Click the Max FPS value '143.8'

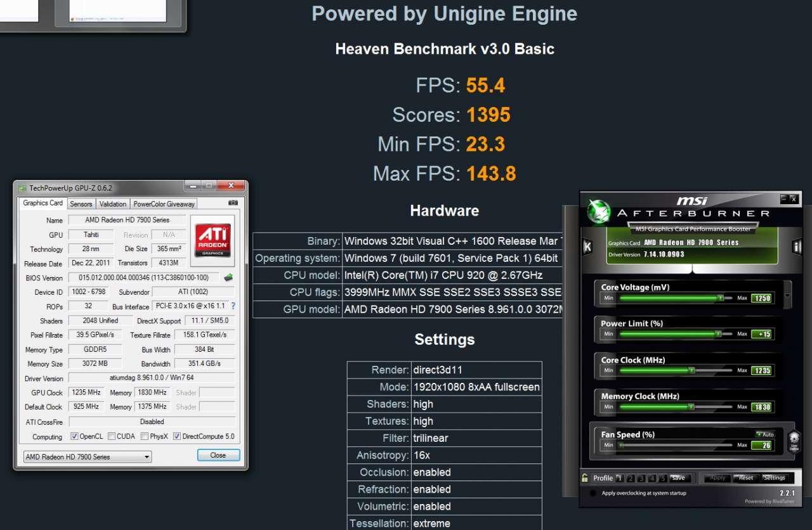tap(491, 173)
